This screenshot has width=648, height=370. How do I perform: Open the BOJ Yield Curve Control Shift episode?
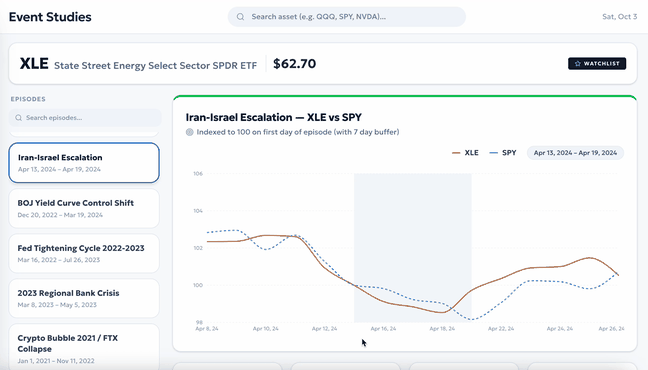pyautogui.click(x=84, y=208)
